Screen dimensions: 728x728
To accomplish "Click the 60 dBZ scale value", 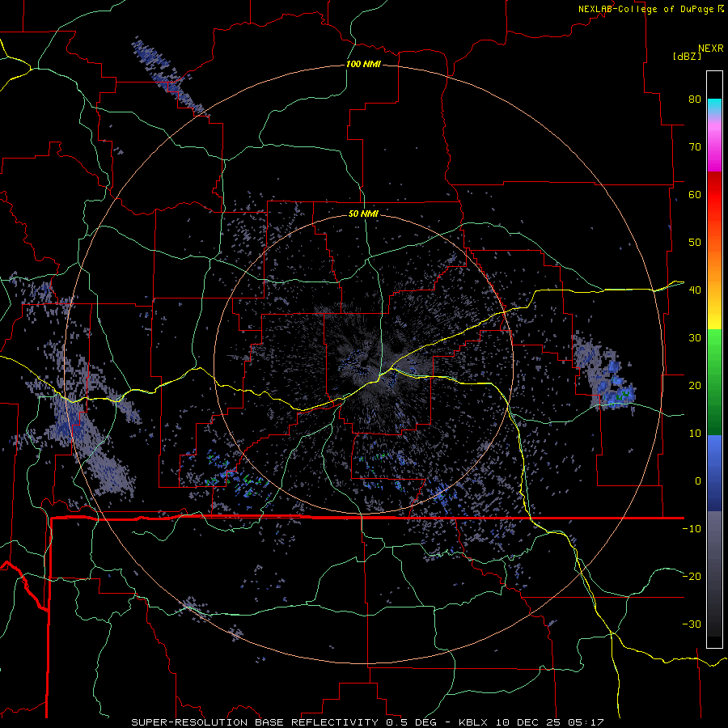I will pyautogui.click(x=695, y=194).
